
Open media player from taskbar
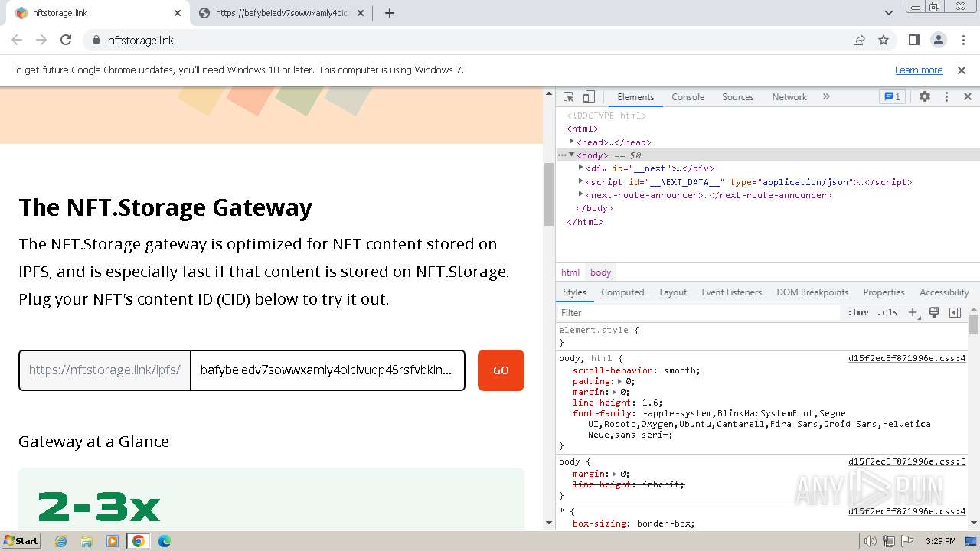pyautogui.click(x=113, y=541)
